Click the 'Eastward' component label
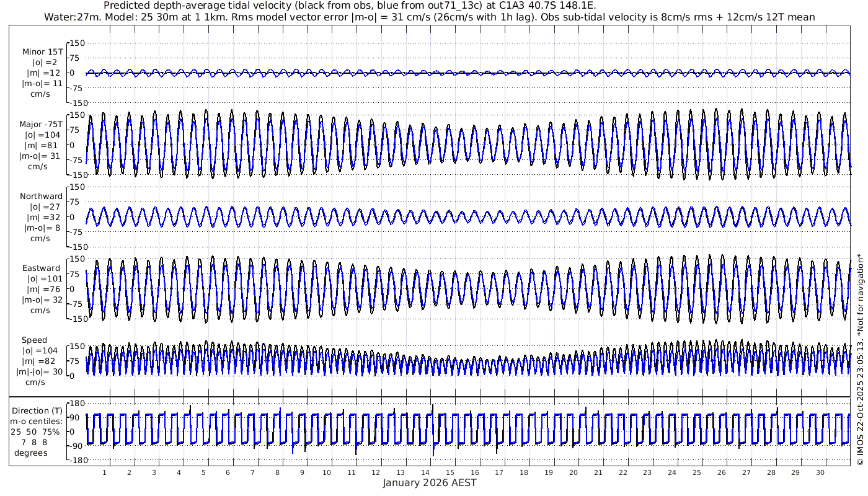Screen dimensions: 868x496 (41, 268)
